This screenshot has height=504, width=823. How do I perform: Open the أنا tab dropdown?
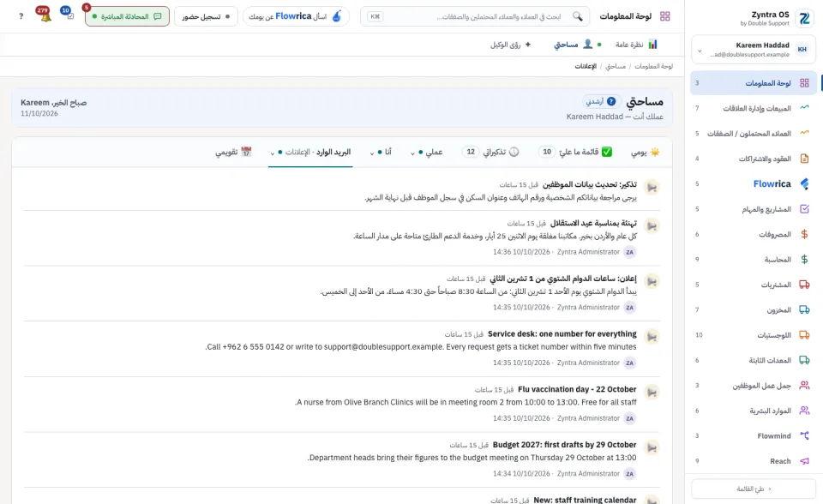point(371,153)
